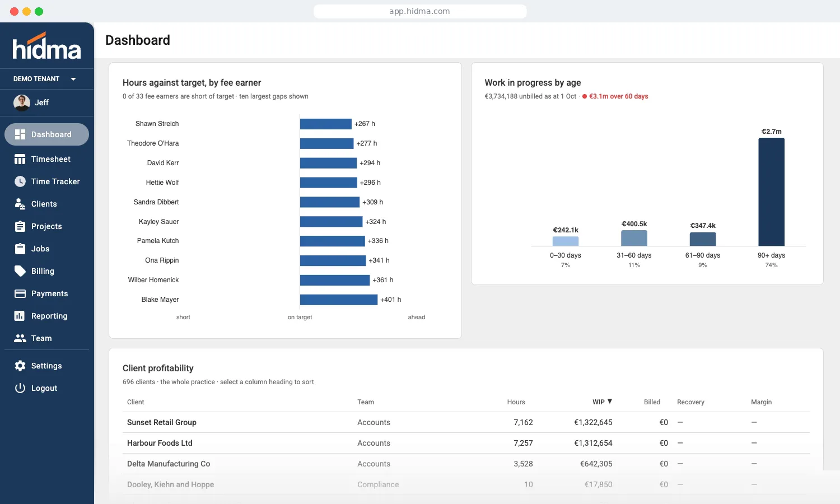Sort table by Client column heading
The image size is (840, 504).
point(136,402)
